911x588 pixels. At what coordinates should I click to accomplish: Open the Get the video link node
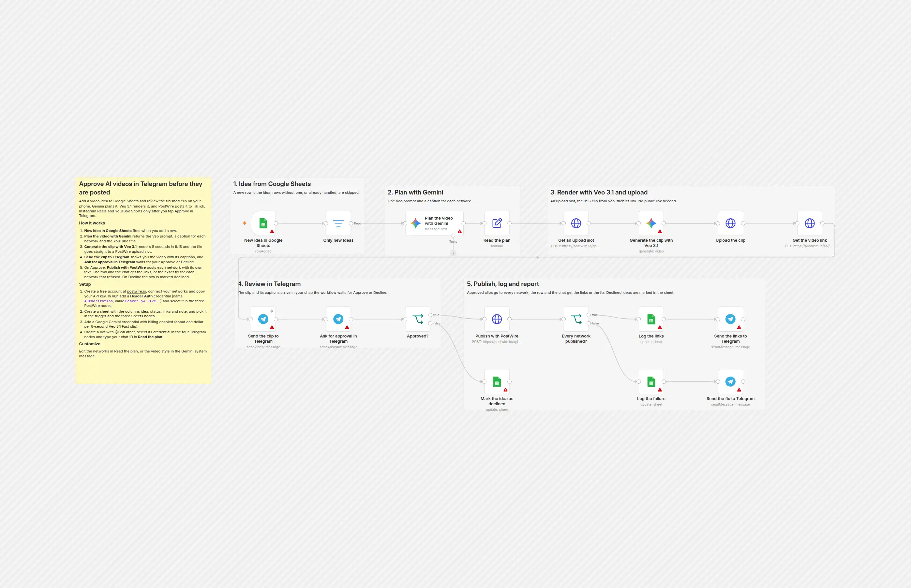[x=809, y=223]
